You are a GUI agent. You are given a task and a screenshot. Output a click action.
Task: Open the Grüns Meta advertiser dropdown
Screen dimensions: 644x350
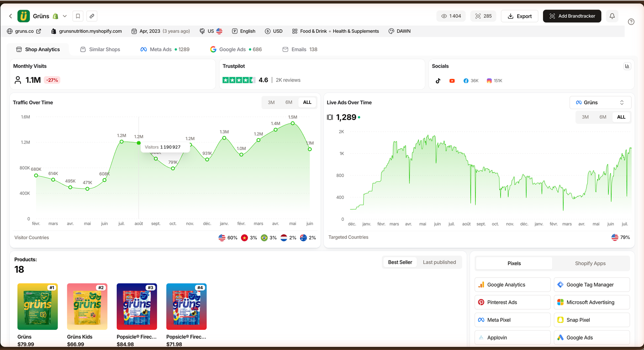click(600, 103)
